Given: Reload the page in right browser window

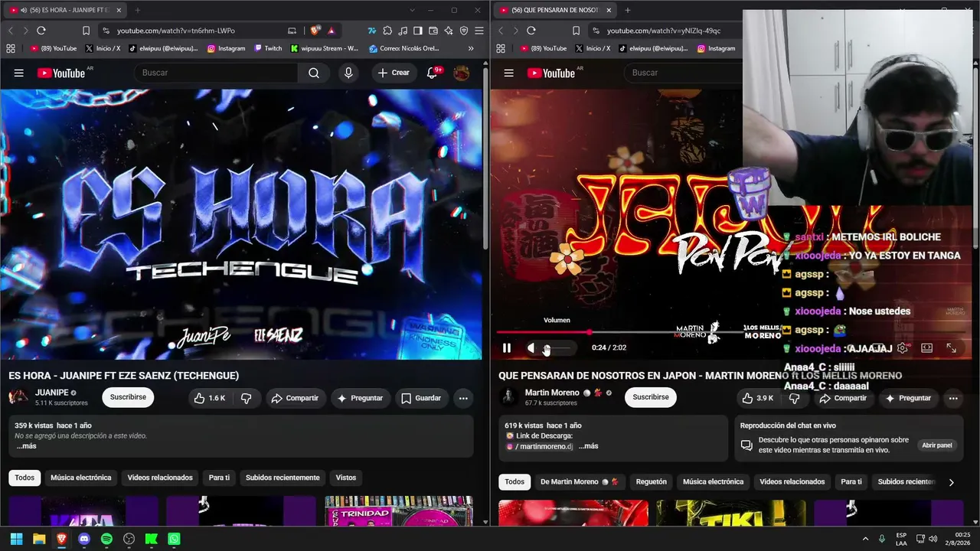Looking at the screenshot, I should pos(531,31).
